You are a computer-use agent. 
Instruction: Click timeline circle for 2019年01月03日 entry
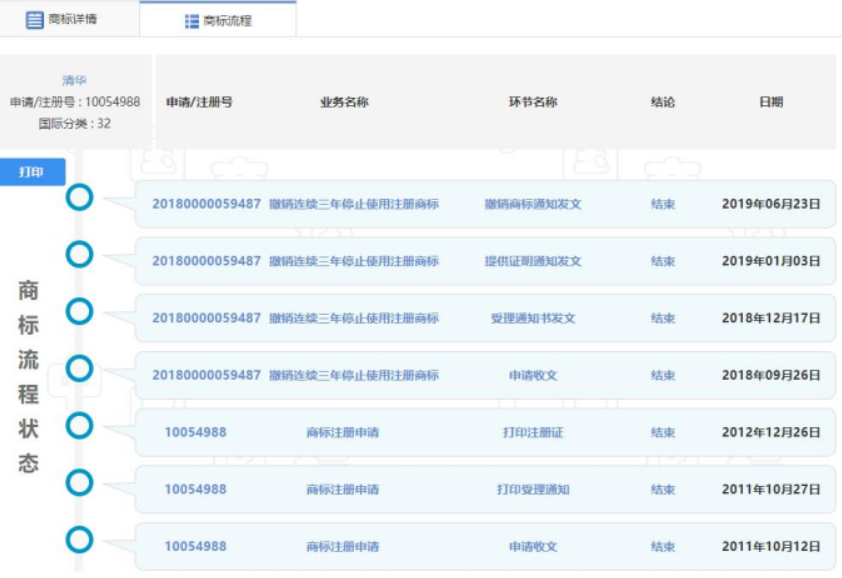click(79, 255)
